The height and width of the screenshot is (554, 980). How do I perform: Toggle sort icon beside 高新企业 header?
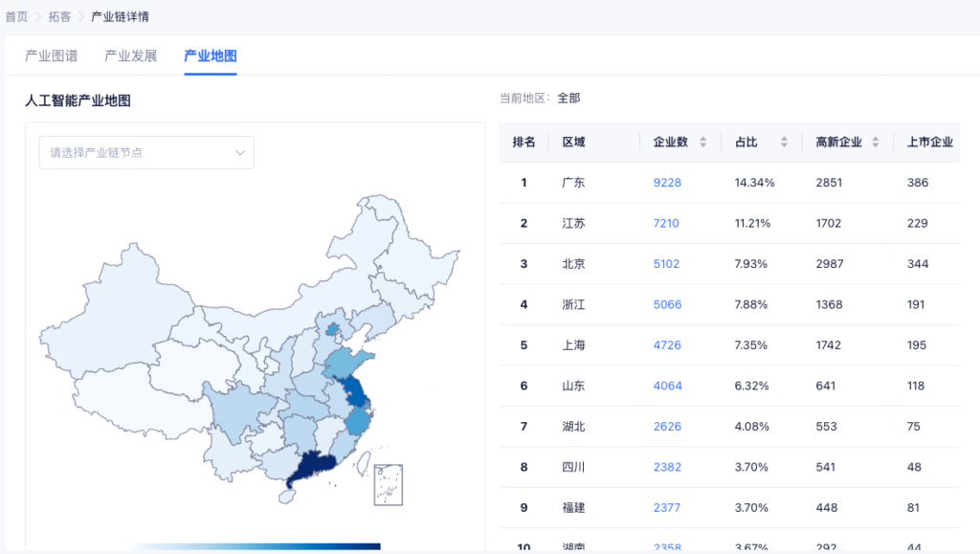(876, 143)
